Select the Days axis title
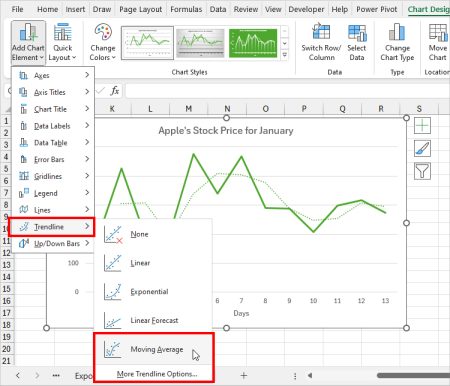 tap(241, 313)
